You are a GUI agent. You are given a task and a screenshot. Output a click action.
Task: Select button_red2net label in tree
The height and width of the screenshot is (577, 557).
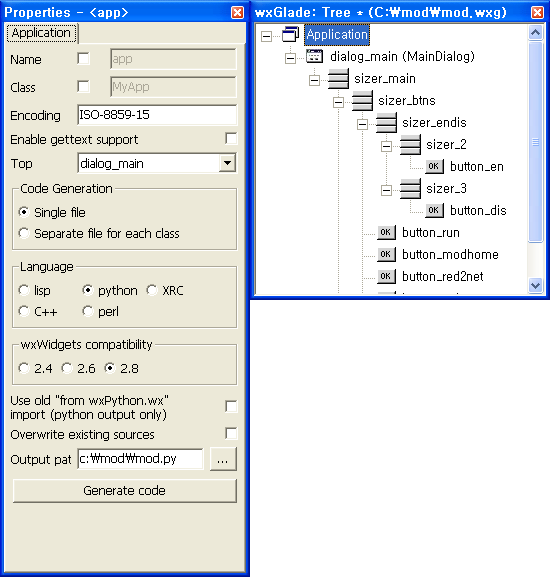pyautogui.click(x=443, y=276)
